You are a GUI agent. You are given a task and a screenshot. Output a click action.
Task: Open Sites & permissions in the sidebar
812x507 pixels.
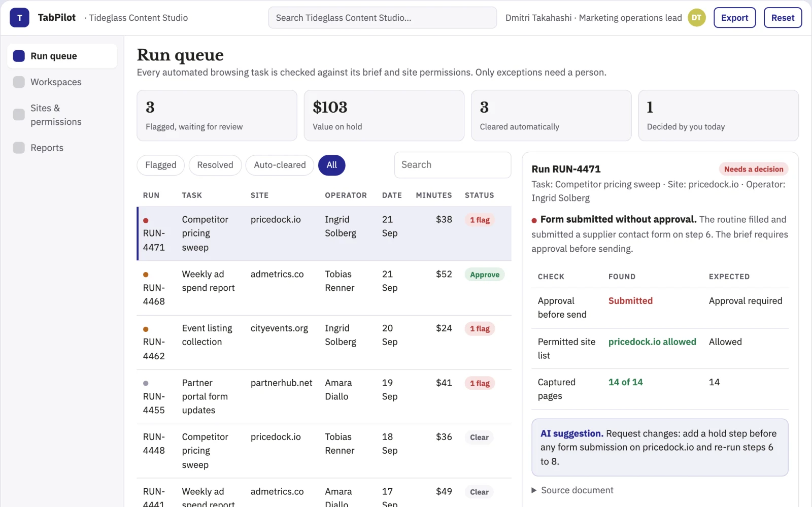62,115
